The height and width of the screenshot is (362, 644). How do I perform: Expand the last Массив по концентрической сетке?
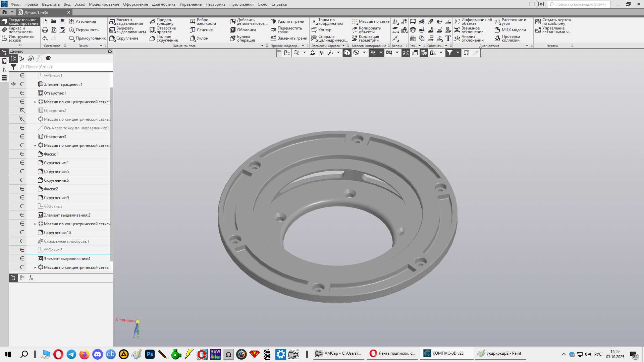(x=35, y=267)
